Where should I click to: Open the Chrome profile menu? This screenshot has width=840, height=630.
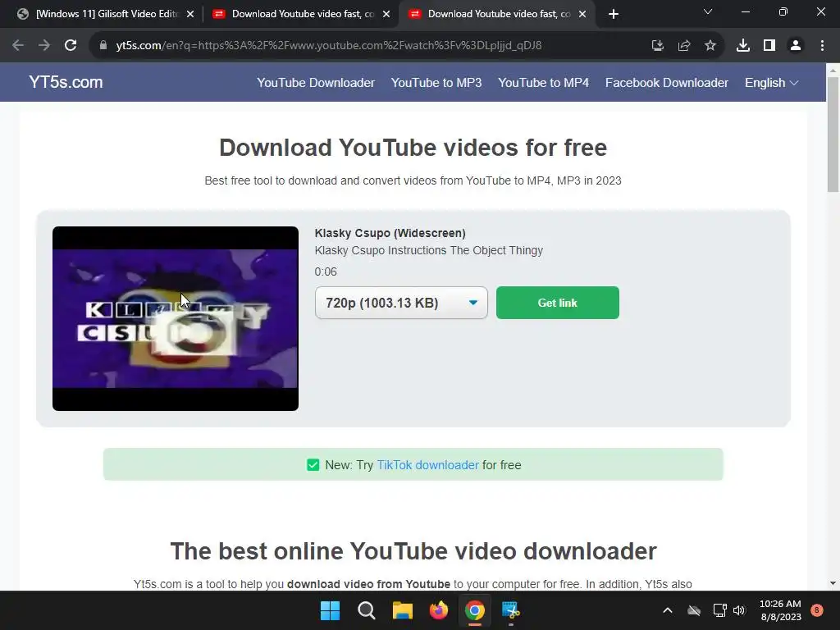[796, 46]
